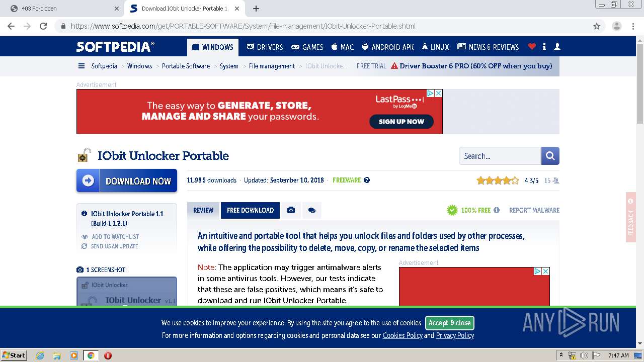Click File management breadcrumb
The height and width of the screenshot is (362, 644).
272,66
